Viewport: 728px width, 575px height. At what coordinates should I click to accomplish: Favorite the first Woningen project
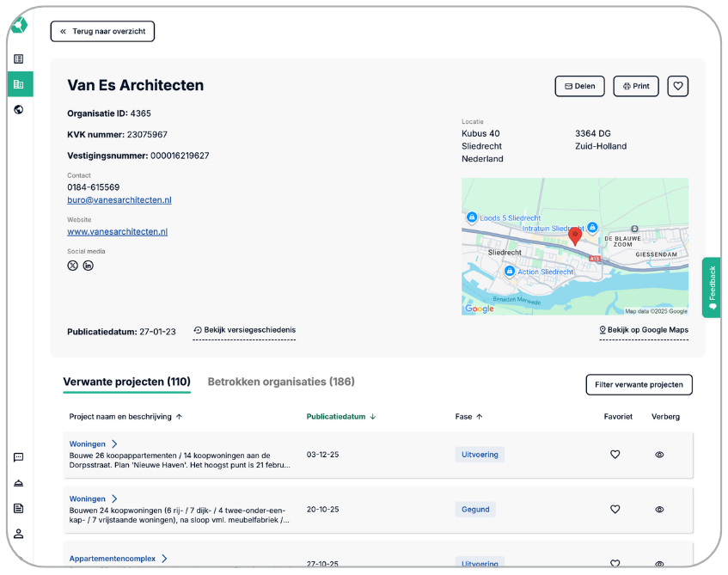(x=615, y=455)
